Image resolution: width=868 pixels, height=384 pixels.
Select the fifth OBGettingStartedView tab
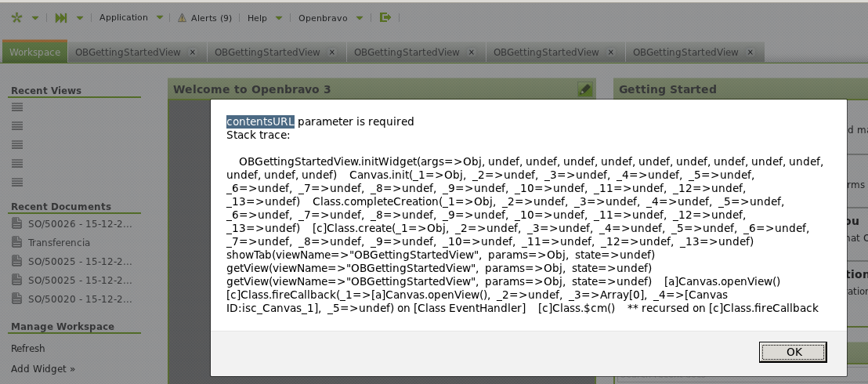pyautogui.click(x=686, y=52)
